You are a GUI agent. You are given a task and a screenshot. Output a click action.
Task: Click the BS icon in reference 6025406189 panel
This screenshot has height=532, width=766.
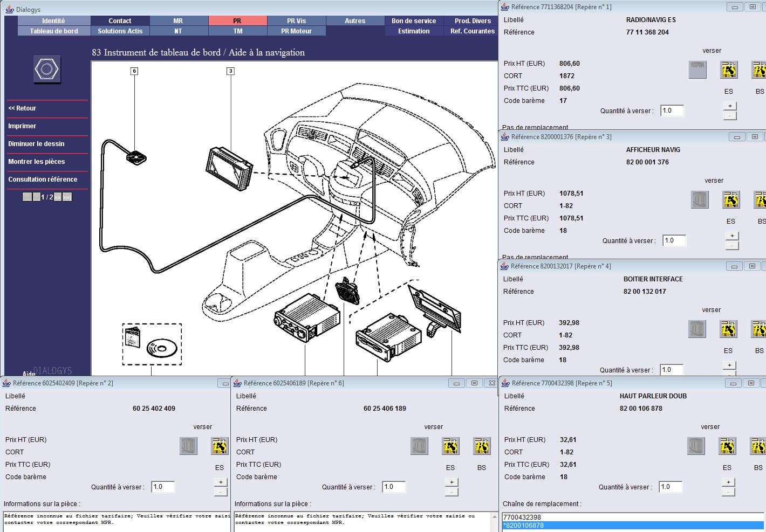coord(481,446)
